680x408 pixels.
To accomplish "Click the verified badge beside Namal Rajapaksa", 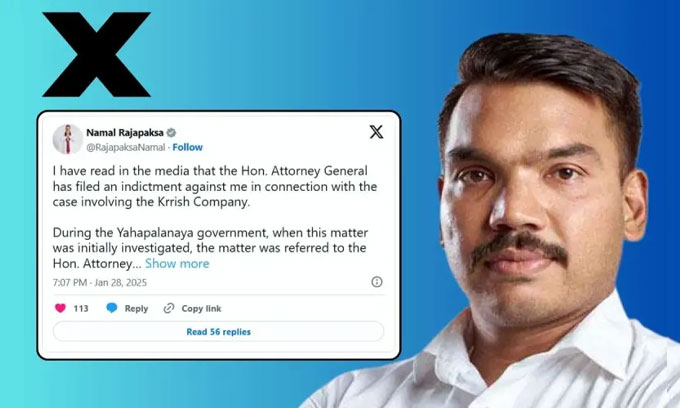I will click(x=171, y=133).
